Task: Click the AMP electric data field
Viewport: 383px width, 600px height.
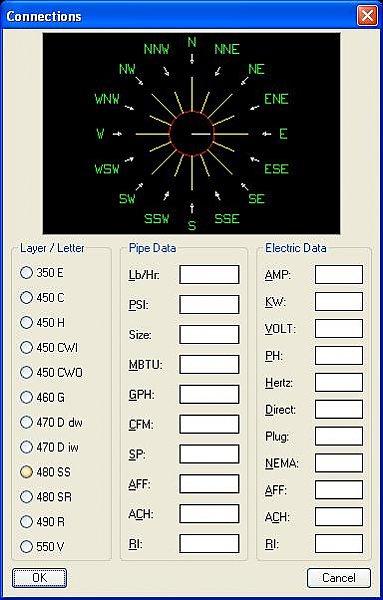Action: click(339, 275)
